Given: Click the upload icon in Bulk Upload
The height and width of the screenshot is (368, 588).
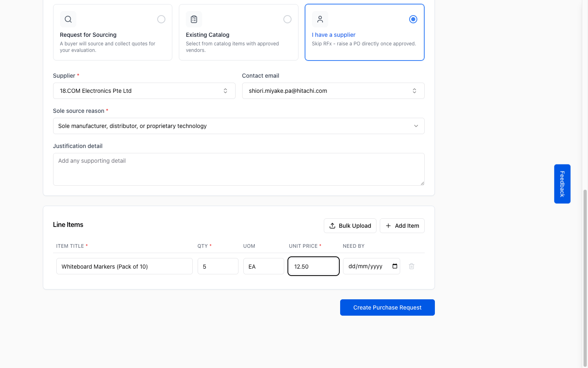Looking at the screenshot, I should click(332, 226).
